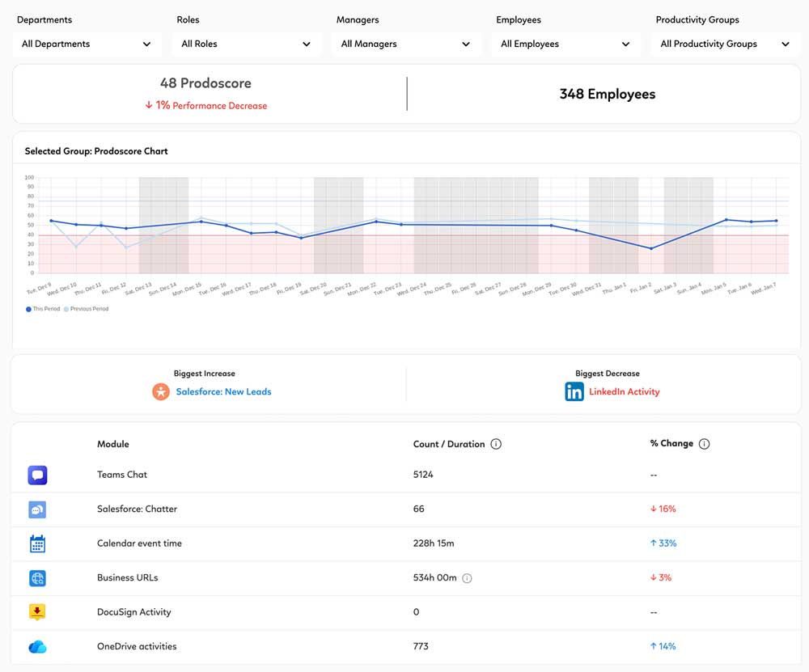Select the Teams Chat row label
Screen dimensions: 809x672
coord(122,475)
